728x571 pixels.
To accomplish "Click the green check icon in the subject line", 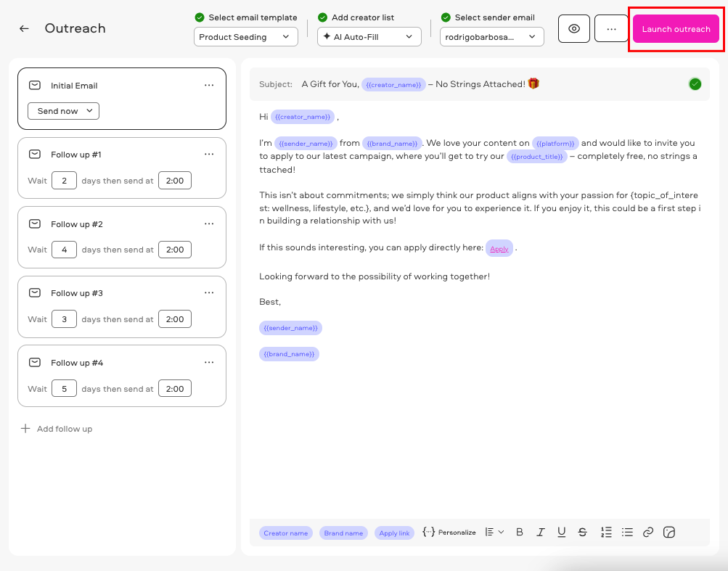I will (695, 84).
